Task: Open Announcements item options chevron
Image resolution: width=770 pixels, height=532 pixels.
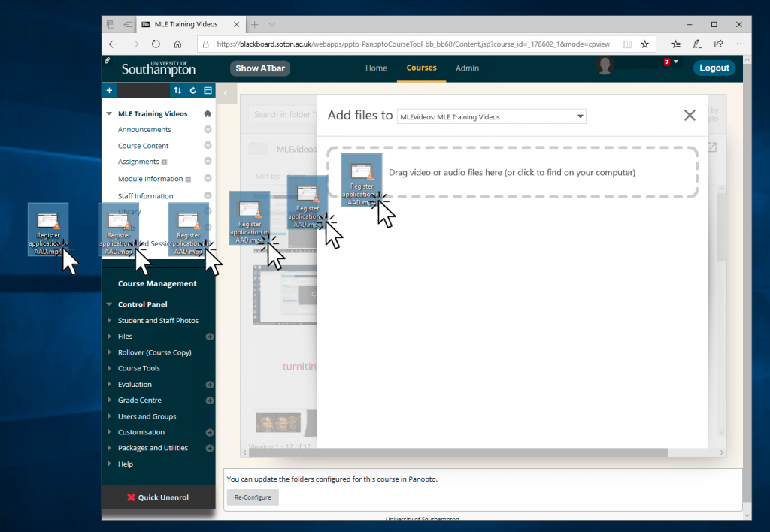Action: (208, 129)
